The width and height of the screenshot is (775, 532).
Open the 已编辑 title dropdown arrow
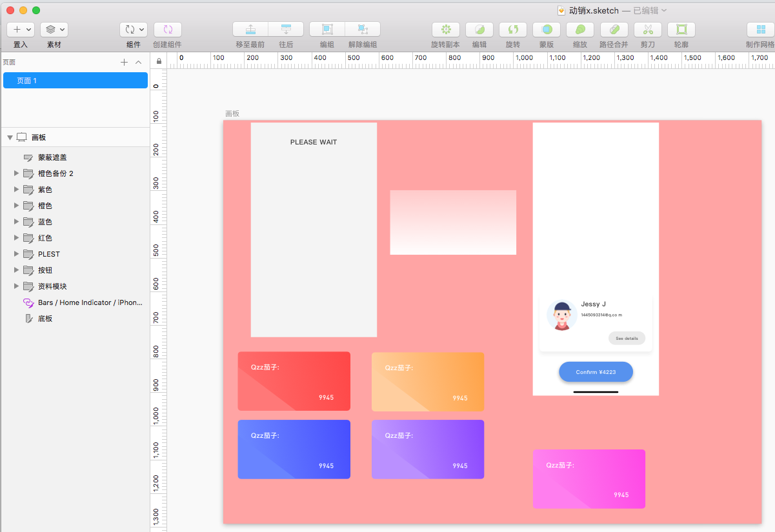[664, 10]
